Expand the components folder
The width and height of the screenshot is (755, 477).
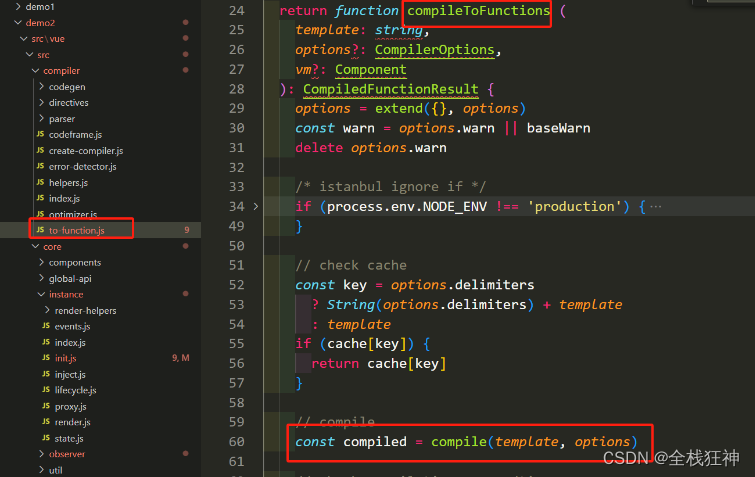tap(41, 262)
